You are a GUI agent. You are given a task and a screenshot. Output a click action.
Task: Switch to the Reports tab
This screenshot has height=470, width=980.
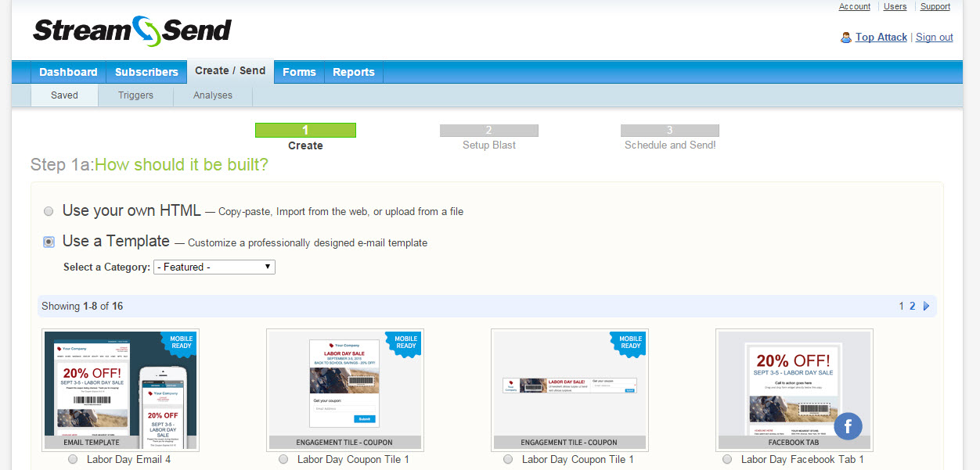coord(354,72)
